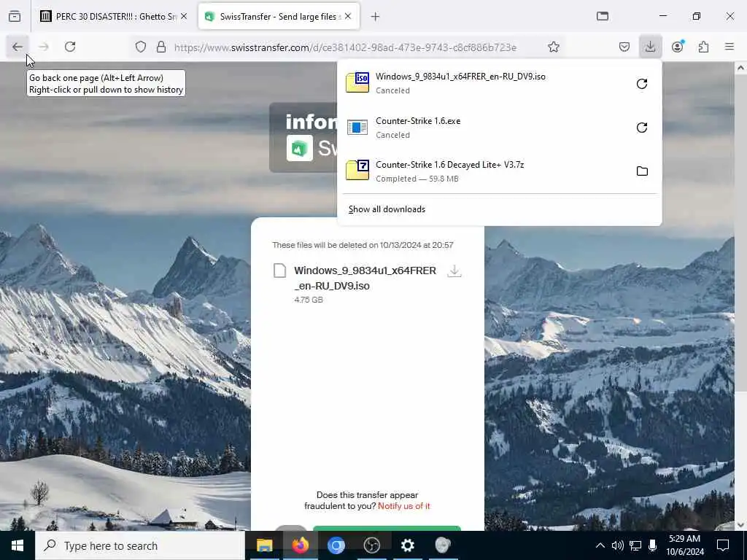Click the picture-in-picture window icon in the title bar
Screen dimensions: 747x560
tap(603, 16)
